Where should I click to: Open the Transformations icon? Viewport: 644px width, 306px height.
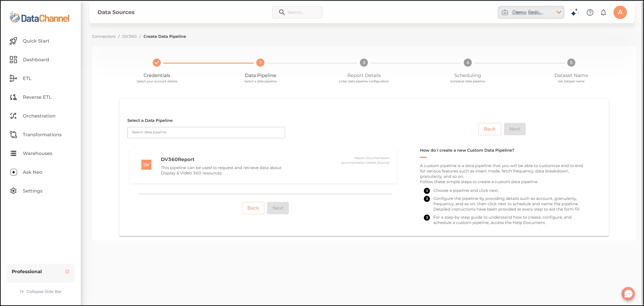13,135
